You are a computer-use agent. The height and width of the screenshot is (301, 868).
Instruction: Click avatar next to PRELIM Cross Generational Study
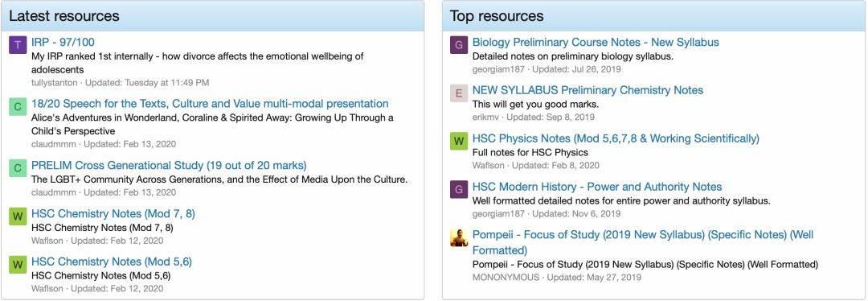[18, 168]
